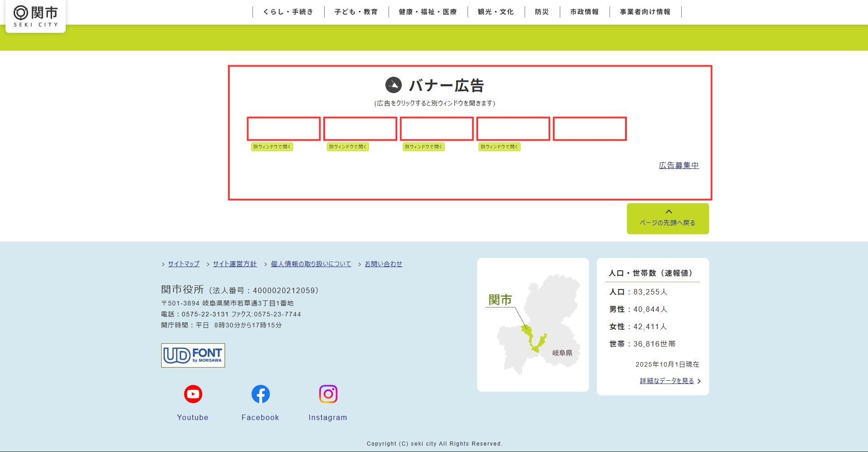
Task: Open the 市政情報 menu
Action: (x=584, y=12)
